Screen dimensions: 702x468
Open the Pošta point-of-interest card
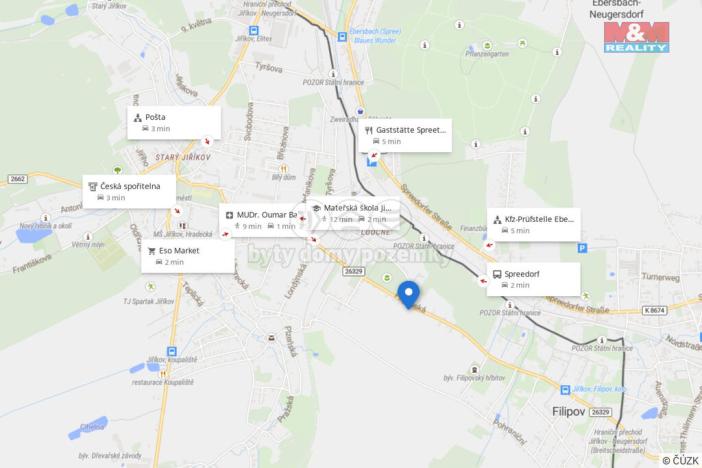tap(174, 123)
